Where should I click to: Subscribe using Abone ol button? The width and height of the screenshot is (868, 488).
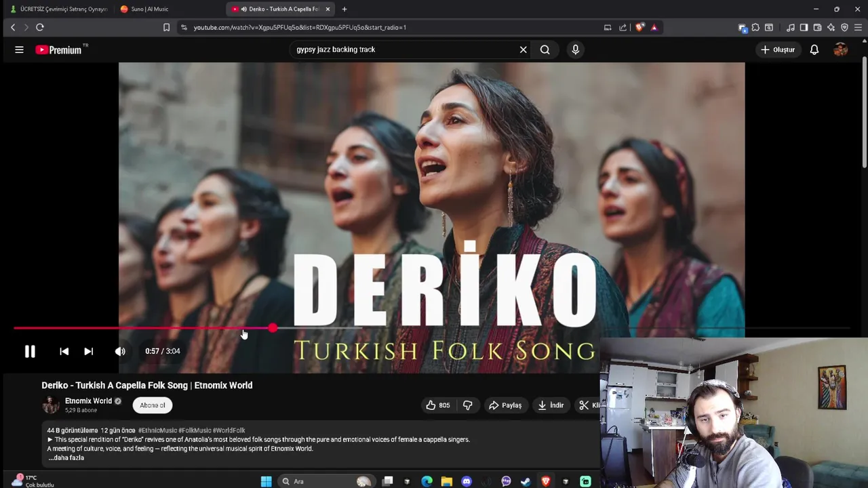153,405
